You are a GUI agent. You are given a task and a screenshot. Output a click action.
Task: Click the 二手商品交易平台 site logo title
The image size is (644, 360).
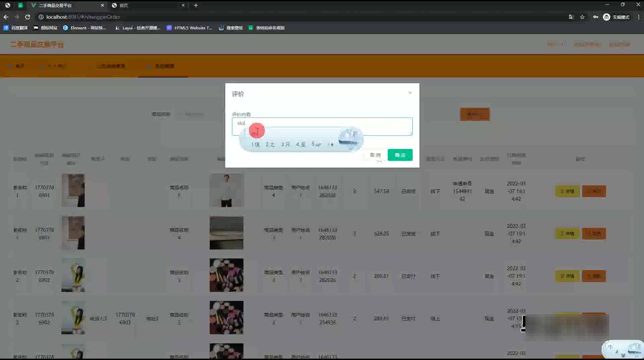click(37, 44)
